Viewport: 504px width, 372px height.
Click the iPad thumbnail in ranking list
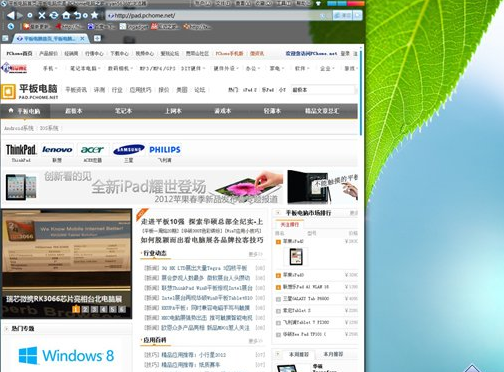296,257
